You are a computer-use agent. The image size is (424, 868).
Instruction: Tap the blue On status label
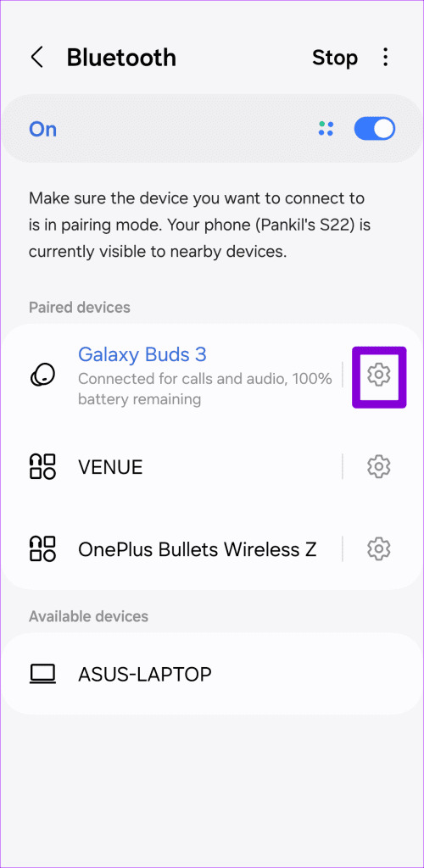[x=42, y=129]
